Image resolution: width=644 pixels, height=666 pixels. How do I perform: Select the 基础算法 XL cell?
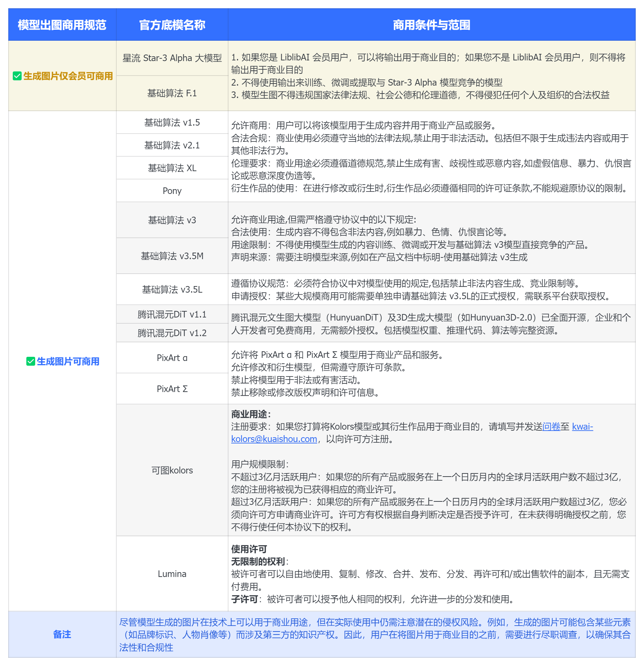click(172, 168)
